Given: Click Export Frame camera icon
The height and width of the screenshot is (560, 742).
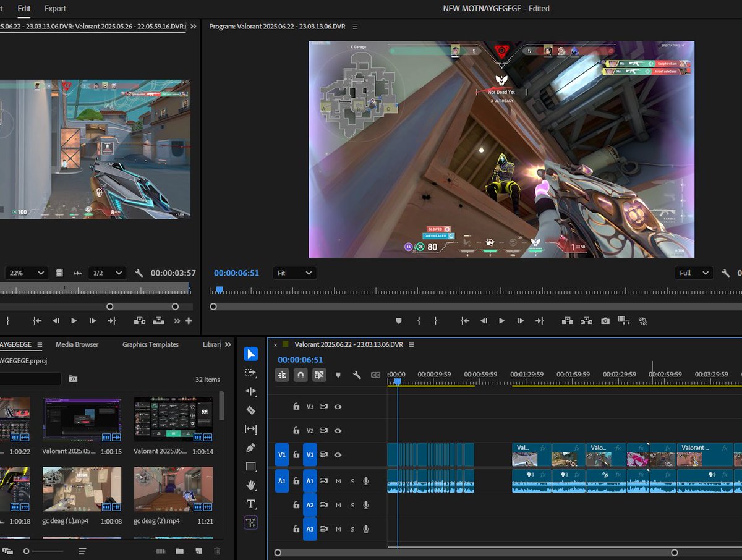Looking at the screenshot, I should [605, 321].
